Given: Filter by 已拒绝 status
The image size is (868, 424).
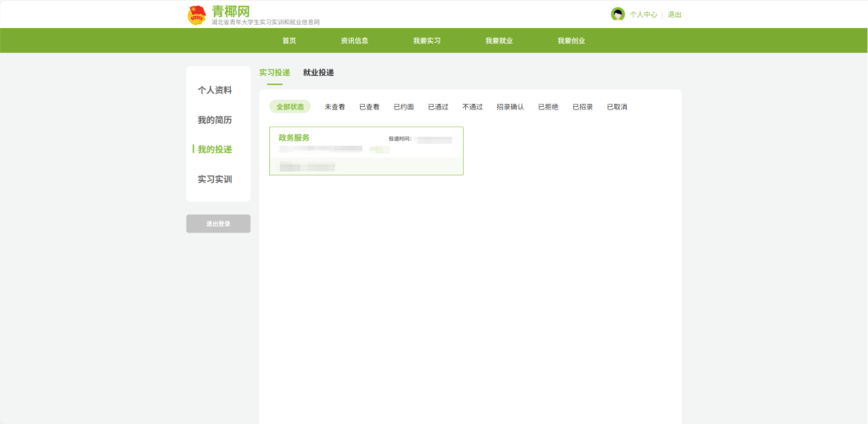Looking at the screenshot, I should point(548,107).
